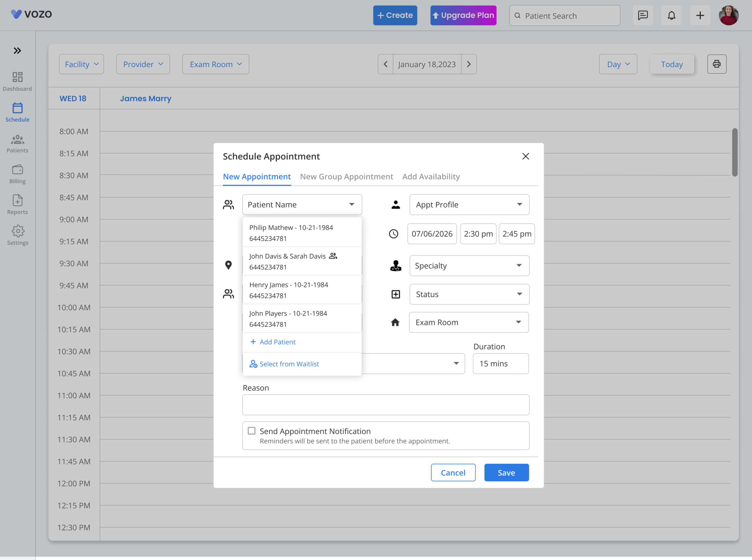Open the Provider filter dropdown

[143, 64]
